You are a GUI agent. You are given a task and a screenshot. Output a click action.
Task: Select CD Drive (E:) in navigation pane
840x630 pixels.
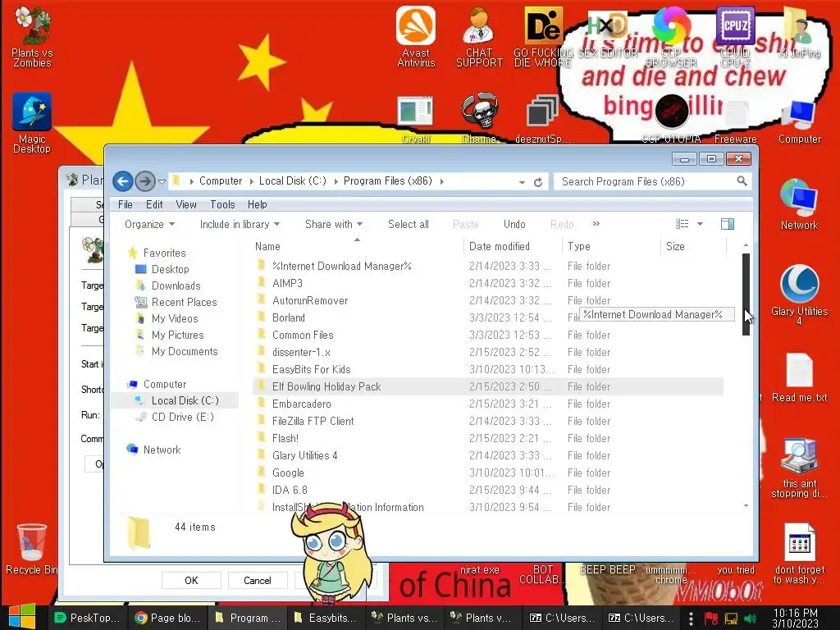182,417
